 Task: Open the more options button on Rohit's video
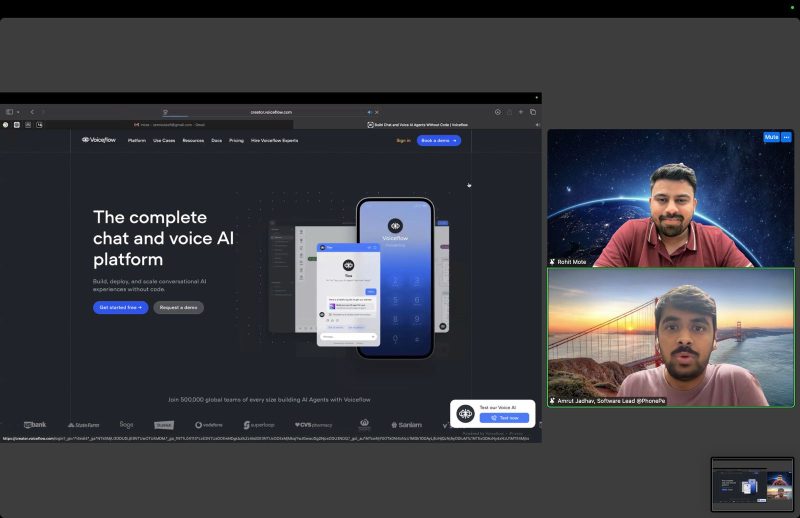(786, 137)
